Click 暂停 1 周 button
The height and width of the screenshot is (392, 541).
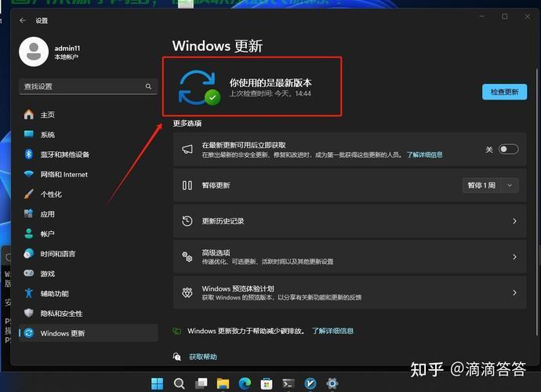pos(482,185)
